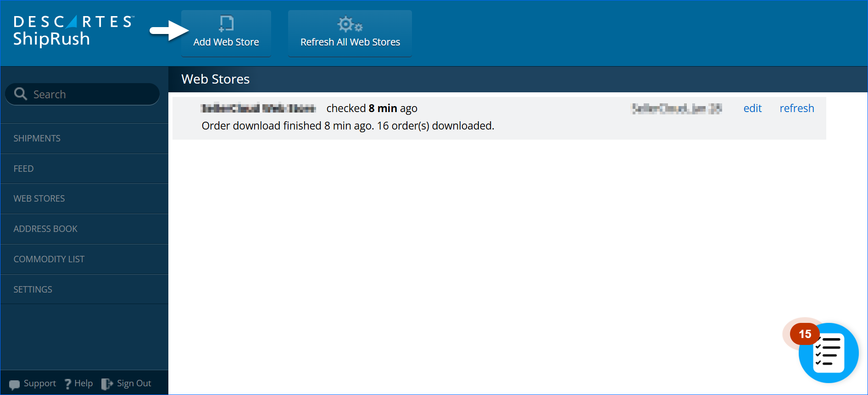Screen dimensions: 868x395
Task: Click the Help question mark icon
Action: coord(68,384)
